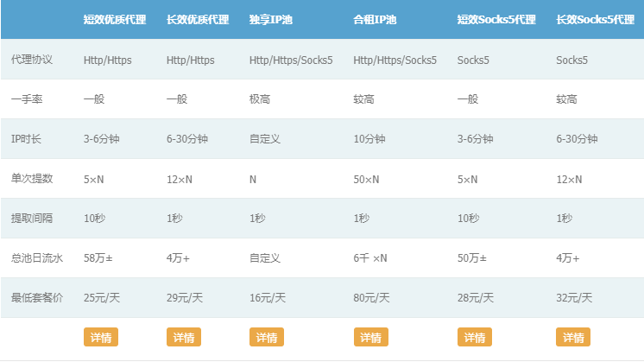The image size is (644, 362).
Task: Select the 短效优质代理 column header
Action: [114, 19]
